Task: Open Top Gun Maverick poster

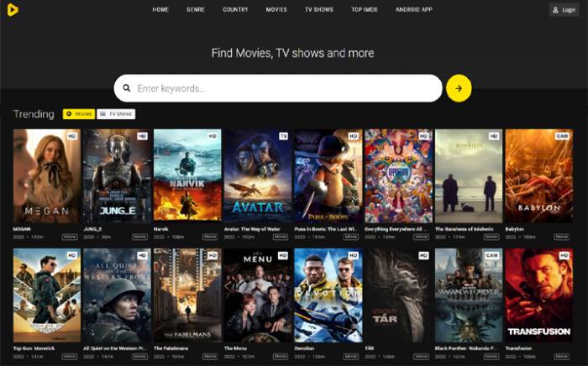Action: [47, 295]
